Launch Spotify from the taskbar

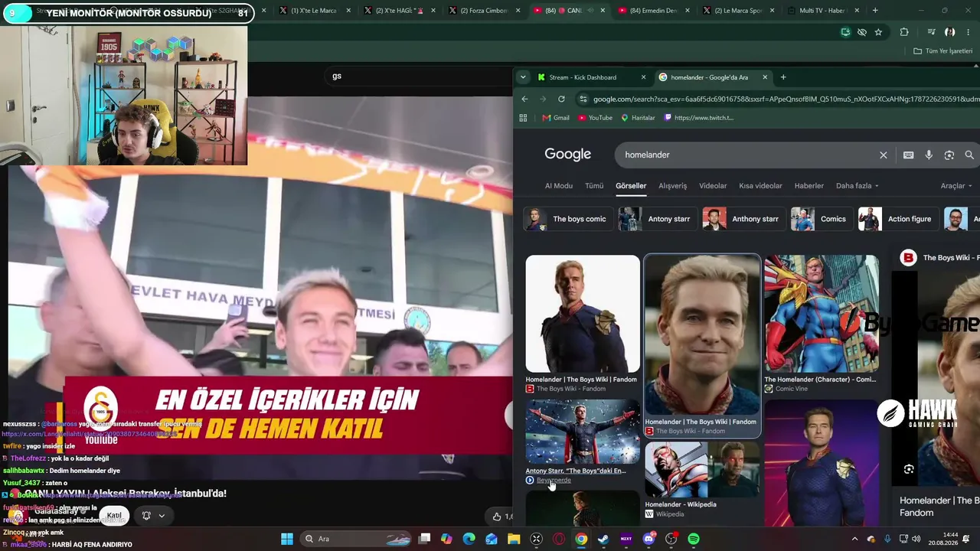(x=694, y=539)
